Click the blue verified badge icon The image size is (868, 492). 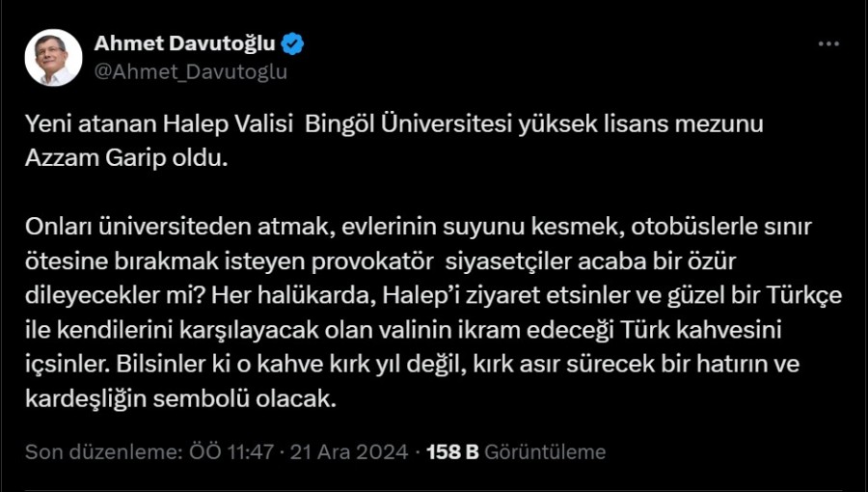(294, 43)
